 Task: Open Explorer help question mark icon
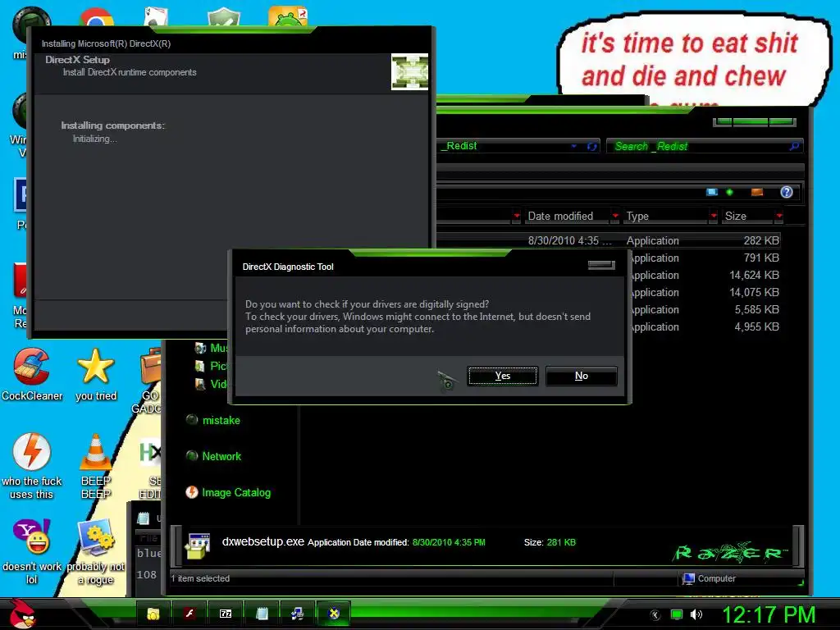[787, 192]
